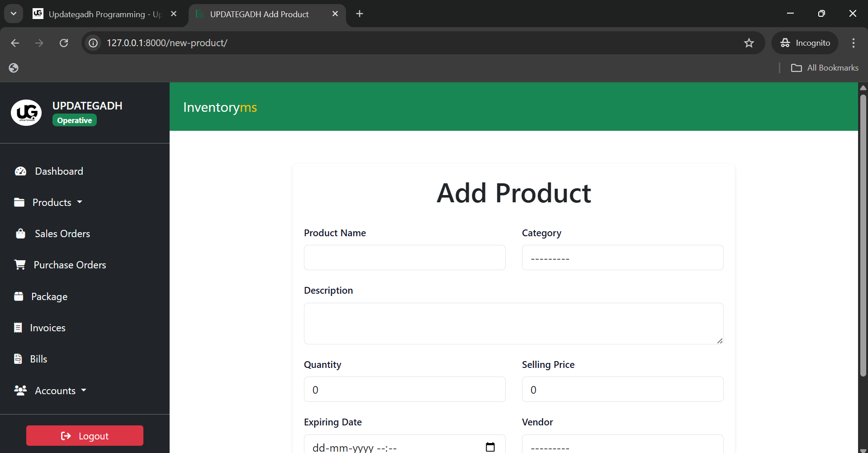The image size is (868, 453).
Task: Open the tab search dropdown arrow
Action: (x=14, y=14)
